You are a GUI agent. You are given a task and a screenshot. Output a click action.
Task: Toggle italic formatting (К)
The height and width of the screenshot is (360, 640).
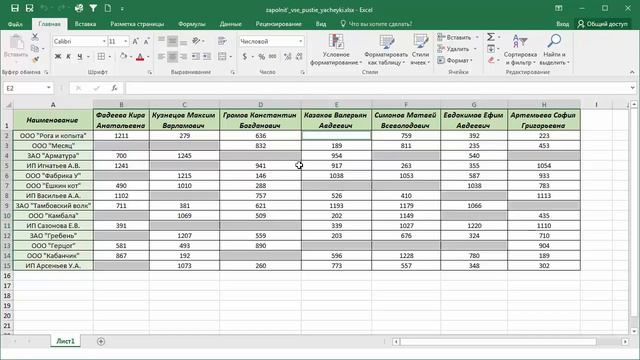click(x=68, y=56)
